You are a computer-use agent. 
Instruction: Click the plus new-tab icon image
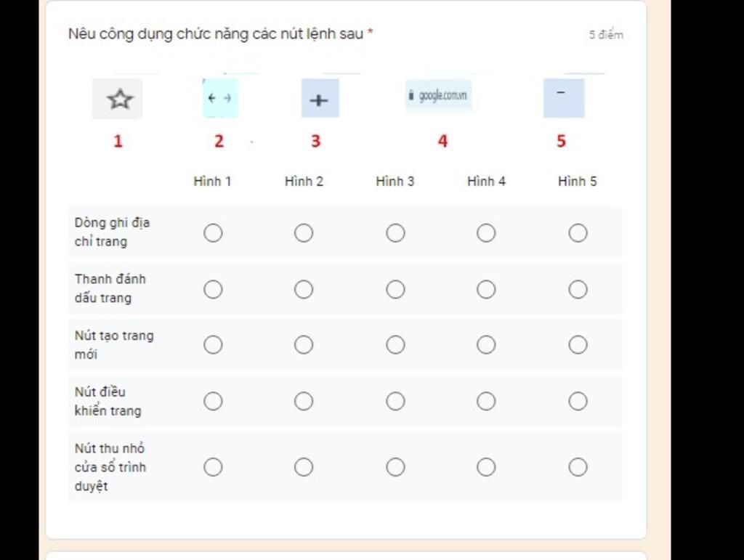click(320, 98)
